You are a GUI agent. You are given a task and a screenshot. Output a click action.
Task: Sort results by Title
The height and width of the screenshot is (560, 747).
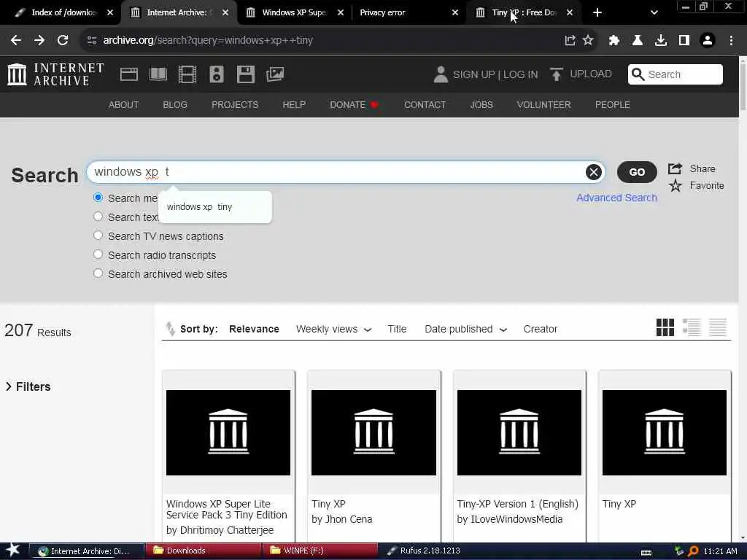pyautogui.click(x=397, y=329)
